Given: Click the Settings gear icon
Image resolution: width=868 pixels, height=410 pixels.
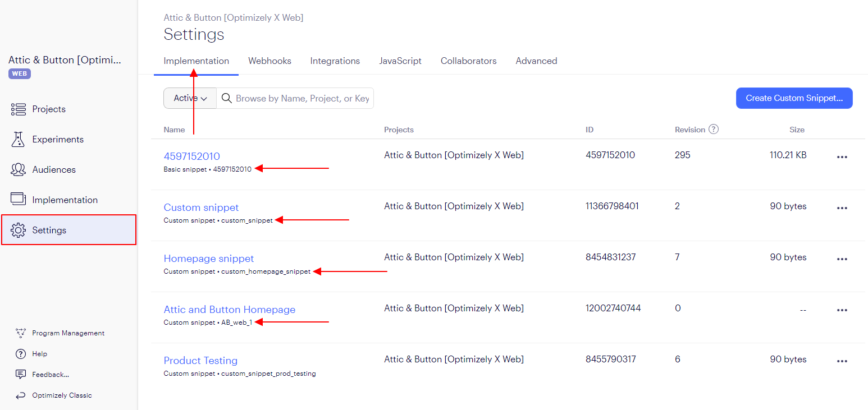Looking at the screenshot, I should [19, 230].
